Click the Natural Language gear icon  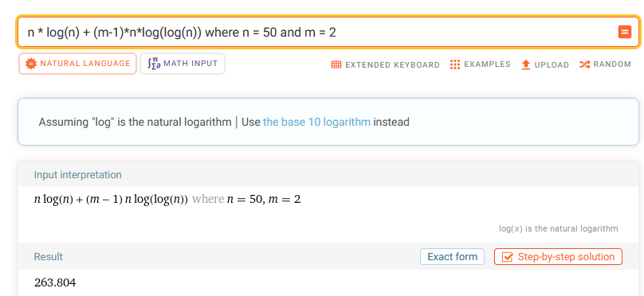point(30,64)
